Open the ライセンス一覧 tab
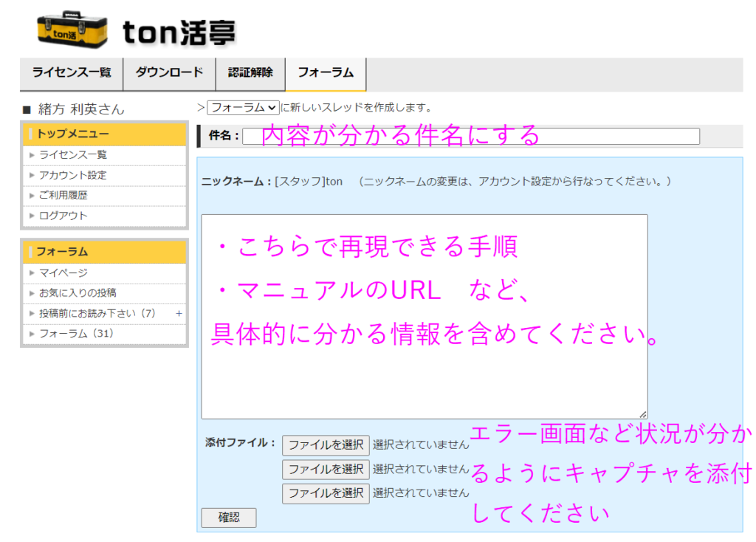 coord(72,72)
